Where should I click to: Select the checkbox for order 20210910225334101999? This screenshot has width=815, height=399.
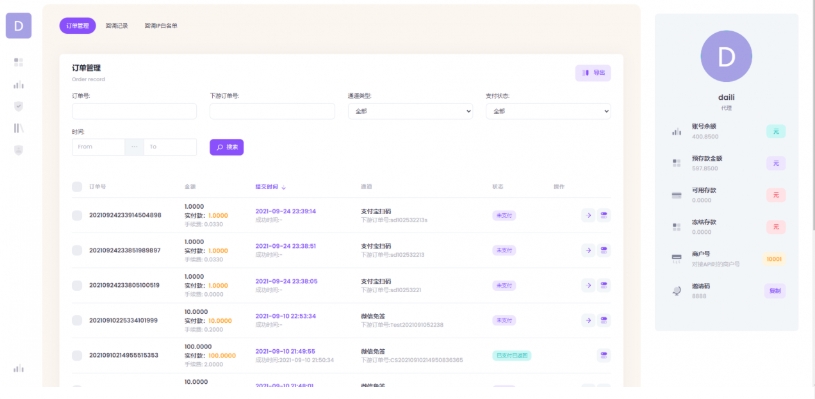coord(77,321)
